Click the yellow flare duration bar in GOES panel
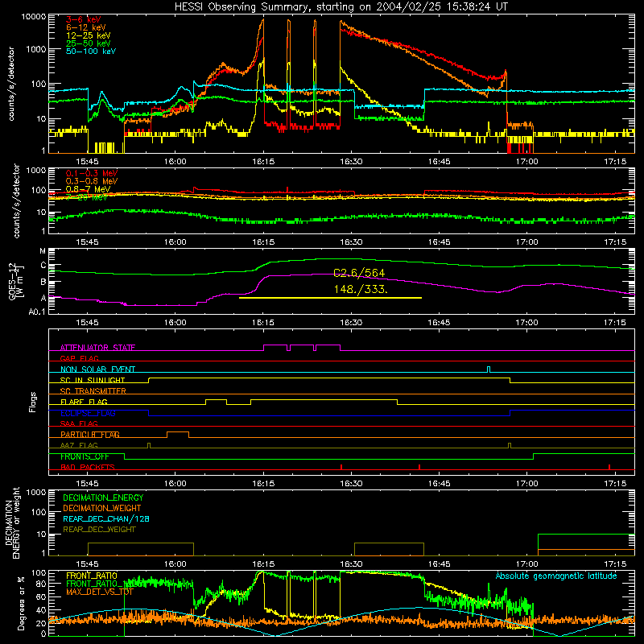Image resolution: width=644 pixels, height=644 pixels. click(330, 298)
